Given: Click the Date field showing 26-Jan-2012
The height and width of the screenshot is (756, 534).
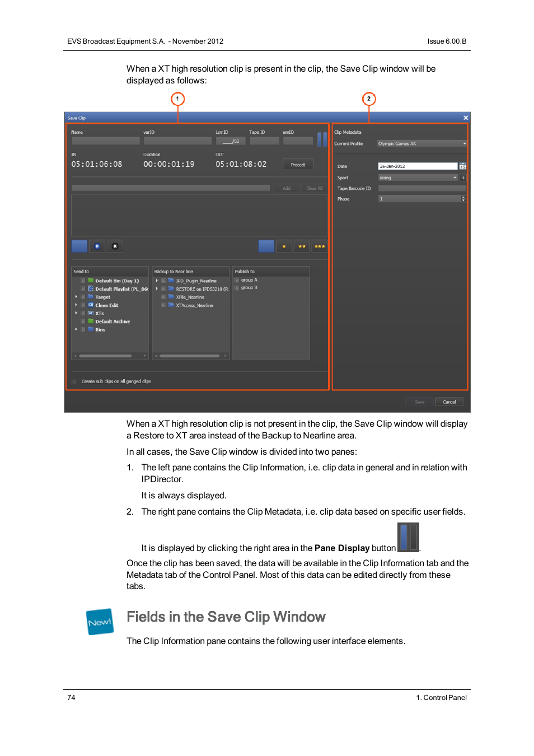Looking at the screenshot, I should point(418,166).
